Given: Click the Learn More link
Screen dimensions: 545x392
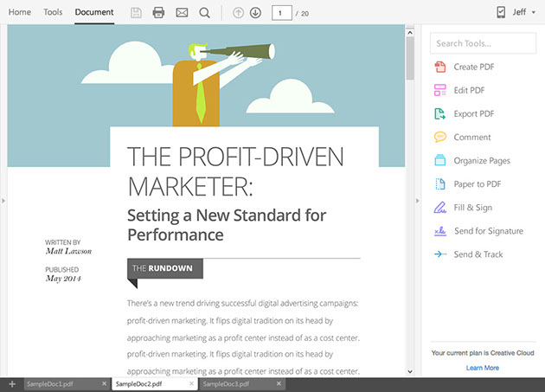Looking at the screenshot, I should pos(482,368).
